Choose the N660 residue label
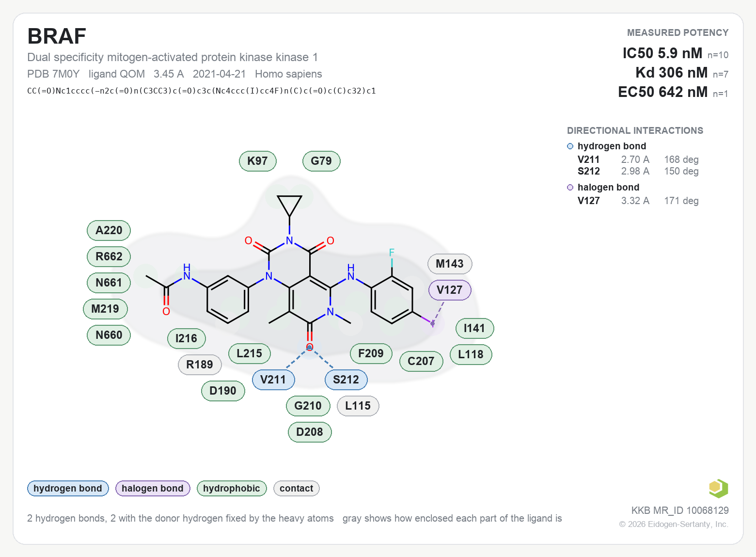The image size is (756, 557). (109, 335)
